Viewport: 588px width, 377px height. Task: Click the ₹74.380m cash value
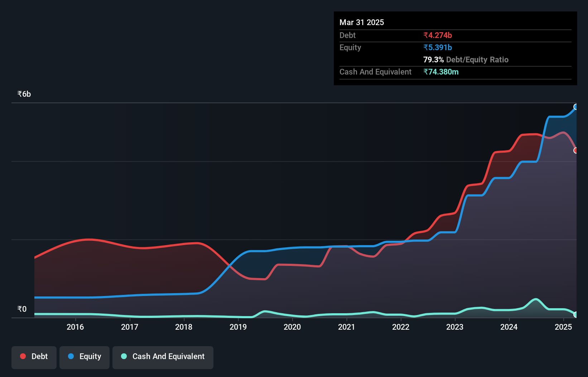pyautogui.click(x=441, y=72)
